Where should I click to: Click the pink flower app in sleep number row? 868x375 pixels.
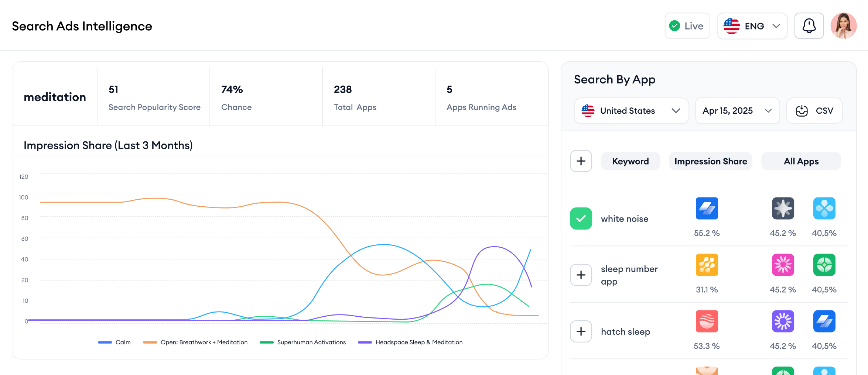783,265
